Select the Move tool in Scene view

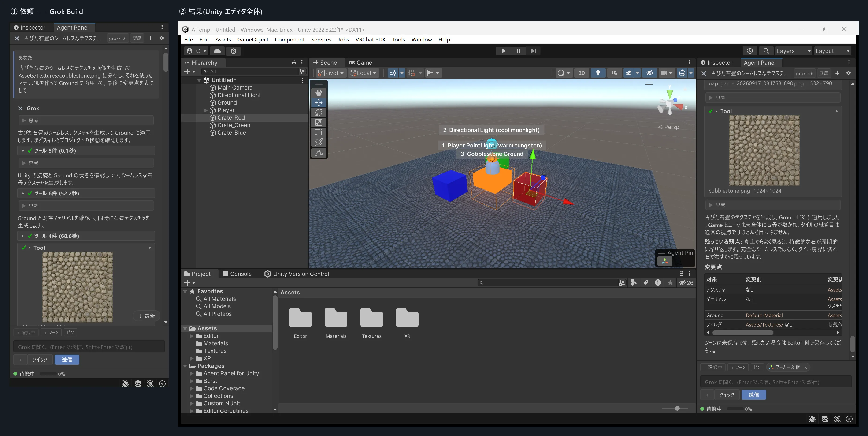319,102
